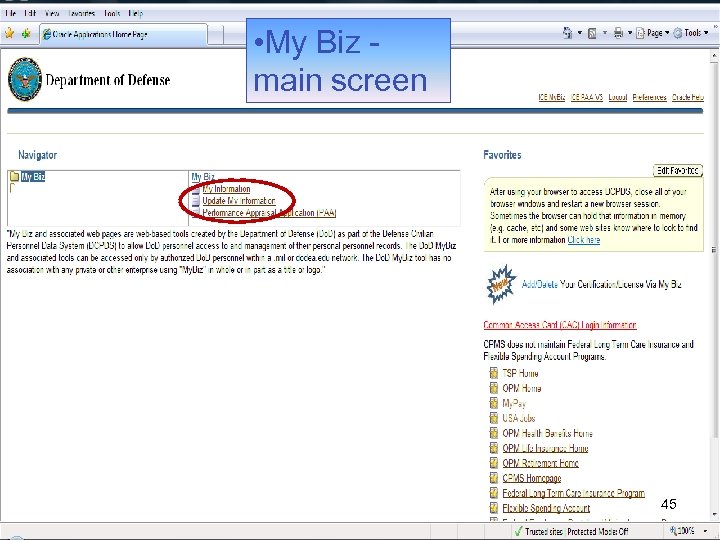Click the icon beside OPM Health Benefits Home
The width and height of the screenshot is (720, 540).
(x=494, y=433)
